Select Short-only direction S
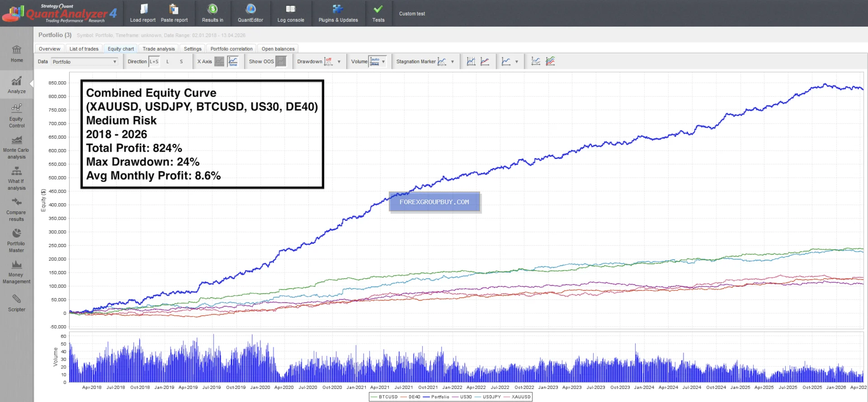 tap(181, 61)
